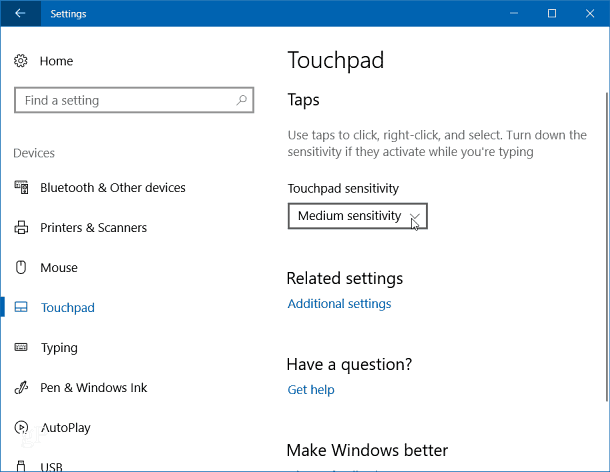Click the Mouse icon in sidebar

point(21,267)
